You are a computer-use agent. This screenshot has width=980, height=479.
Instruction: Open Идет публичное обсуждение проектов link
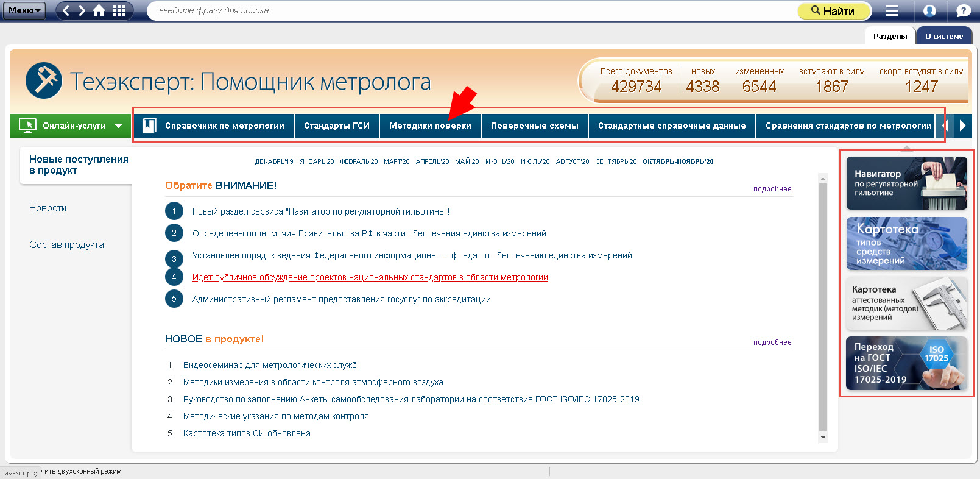point(370,277)
